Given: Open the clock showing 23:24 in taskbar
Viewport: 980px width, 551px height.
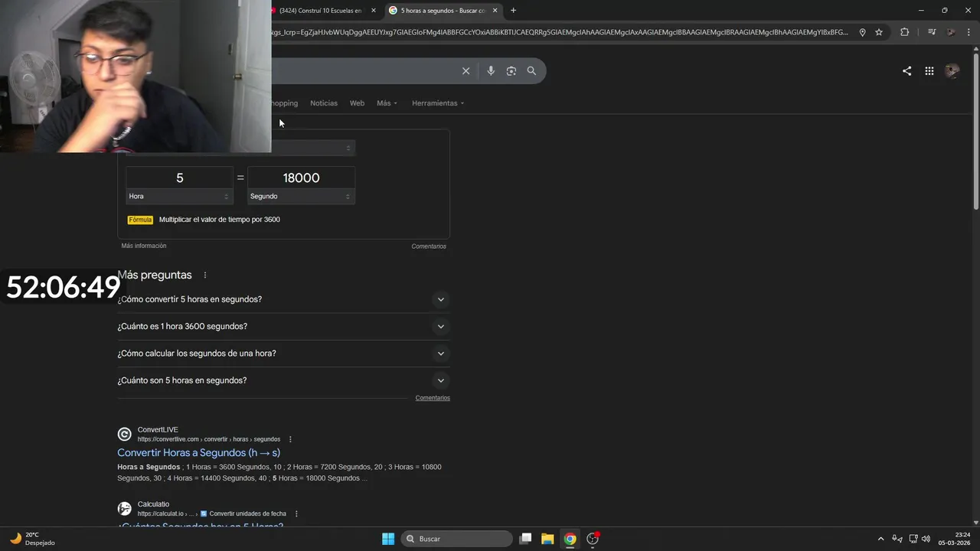Looking at the screenshot, I should coord(955,539).
